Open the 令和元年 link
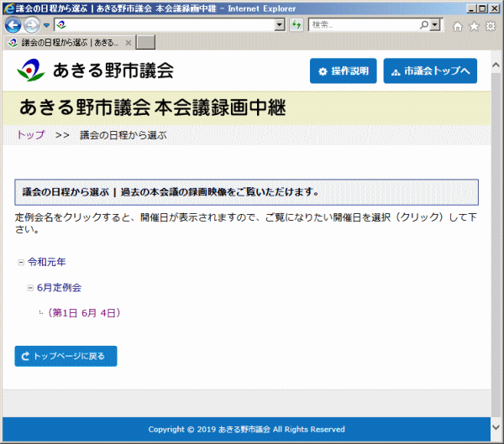The width and height of the screenshot is (504, 444). [x=46, y=262]
